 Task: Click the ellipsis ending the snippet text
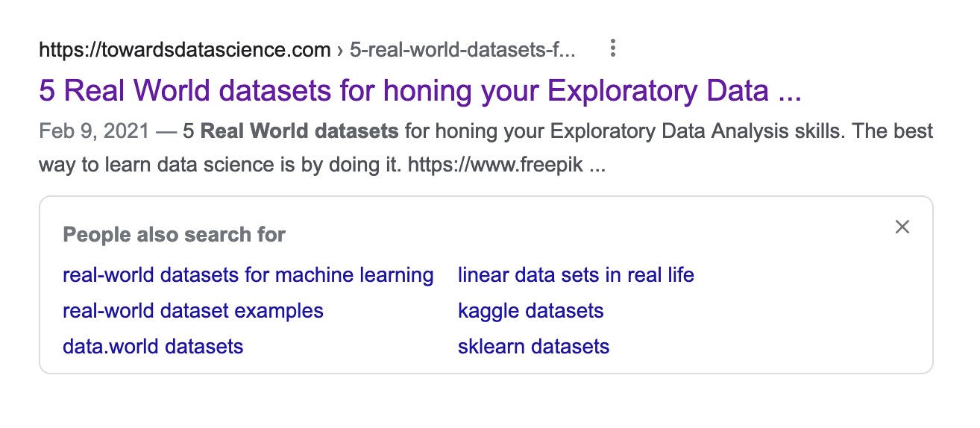(597, 166)
